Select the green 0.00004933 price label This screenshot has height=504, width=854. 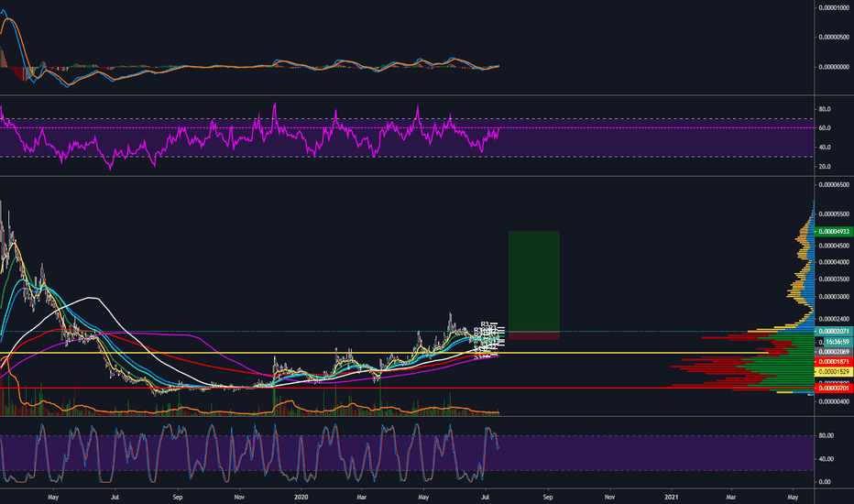click(834, 232)
